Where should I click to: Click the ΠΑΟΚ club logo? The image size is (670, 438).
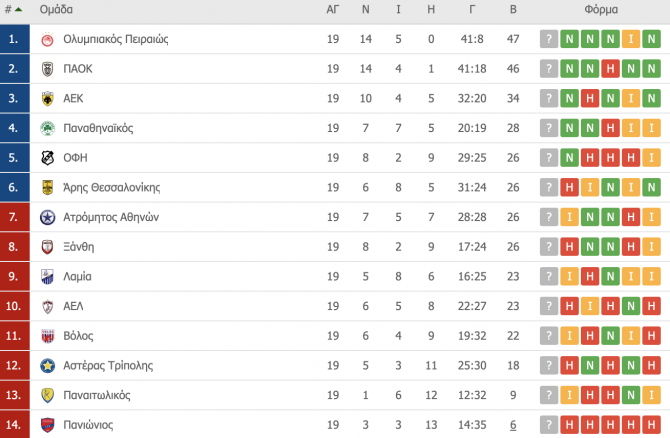click(x=47, y=69)
